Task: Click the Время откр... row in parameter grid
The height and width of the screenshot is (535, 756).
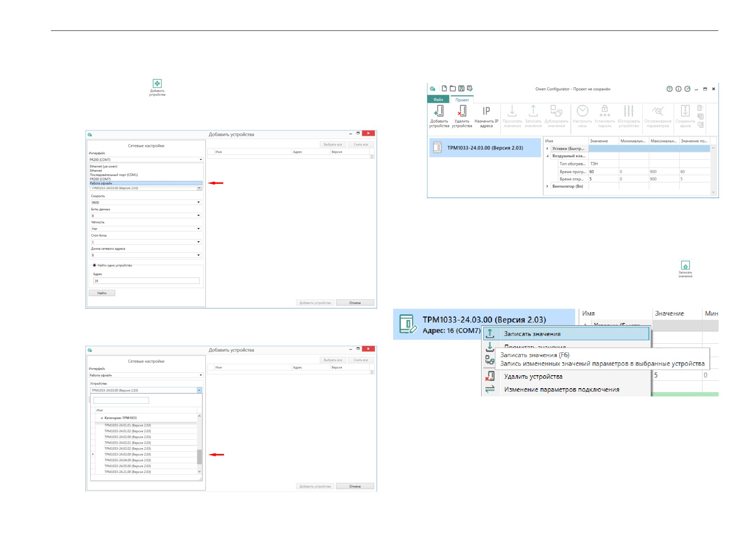Action: (627, 179)
